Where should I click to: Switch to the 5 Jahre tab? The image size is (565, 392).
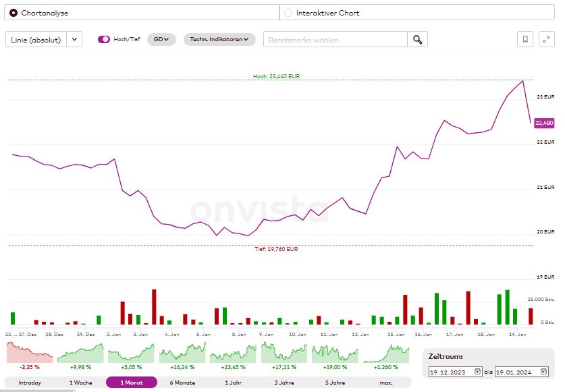click(335, 383)
